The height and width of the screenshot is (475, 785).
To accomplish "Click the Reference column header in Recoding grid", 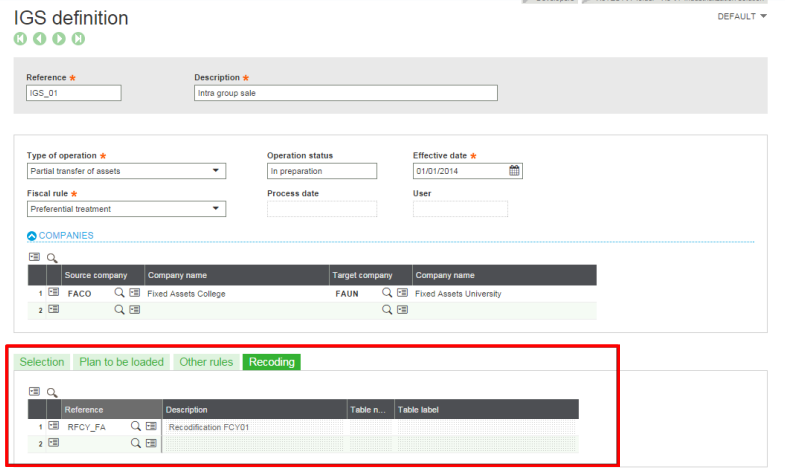I will coord(112,410).
